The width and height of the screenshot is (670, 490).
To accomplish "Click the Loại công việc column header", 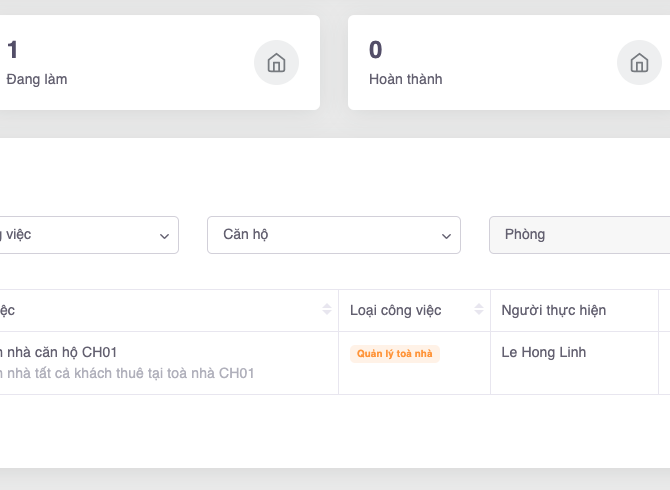I will tap(396, 310).
